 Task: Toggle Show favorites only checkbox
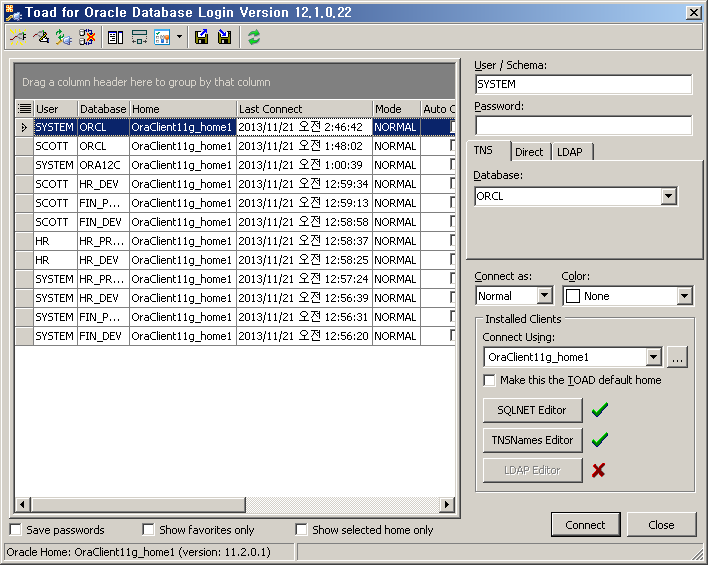tap(148, 530)
